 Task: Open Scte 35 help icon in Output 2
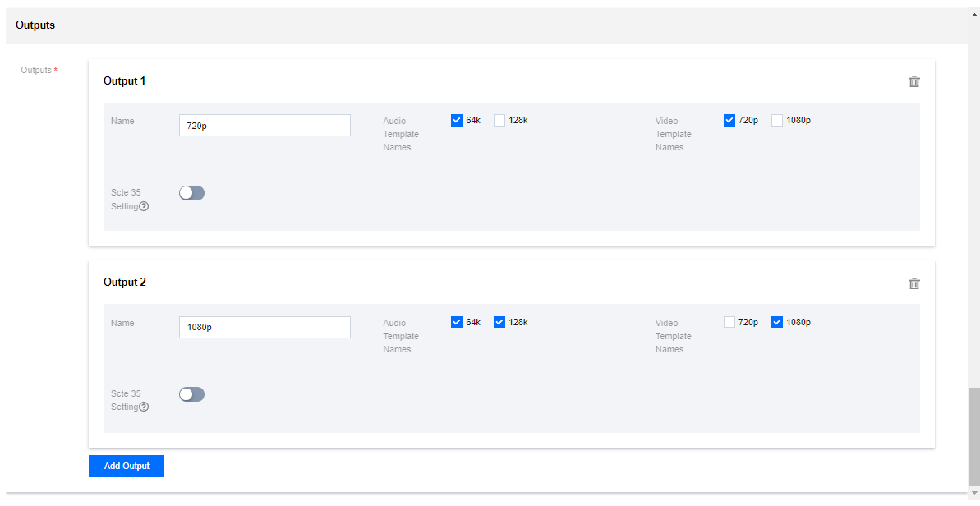pos(144,407)
